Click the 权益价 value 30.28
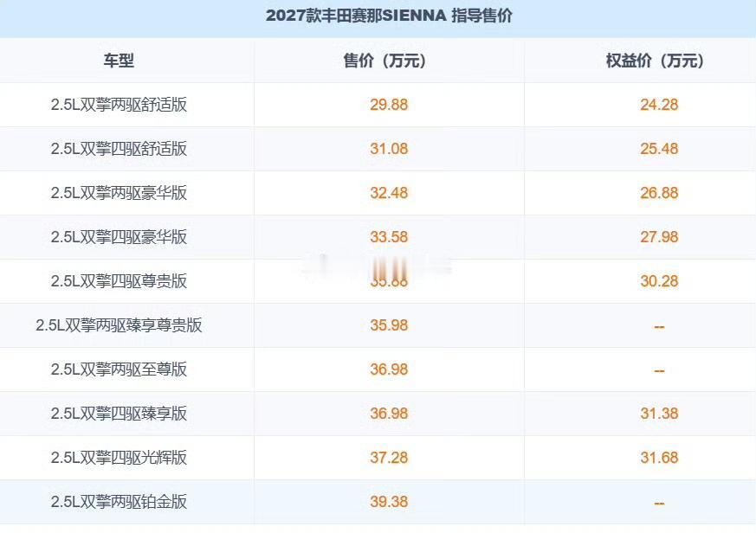756x533 pixels. 659,281
